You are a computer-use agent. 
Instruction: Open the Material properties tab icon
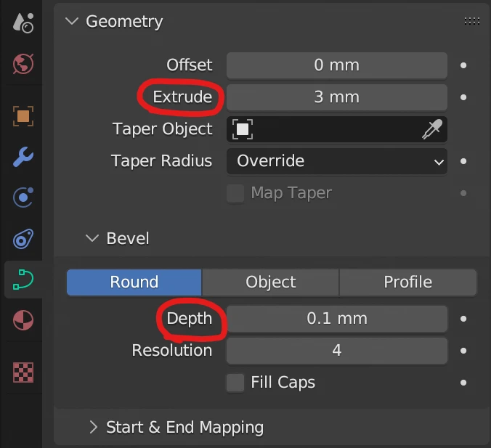(23, 320)
